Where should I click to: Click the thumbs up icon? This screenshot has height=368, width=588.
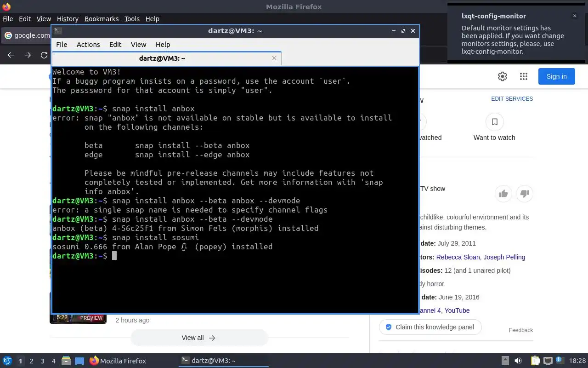[503, 194]
